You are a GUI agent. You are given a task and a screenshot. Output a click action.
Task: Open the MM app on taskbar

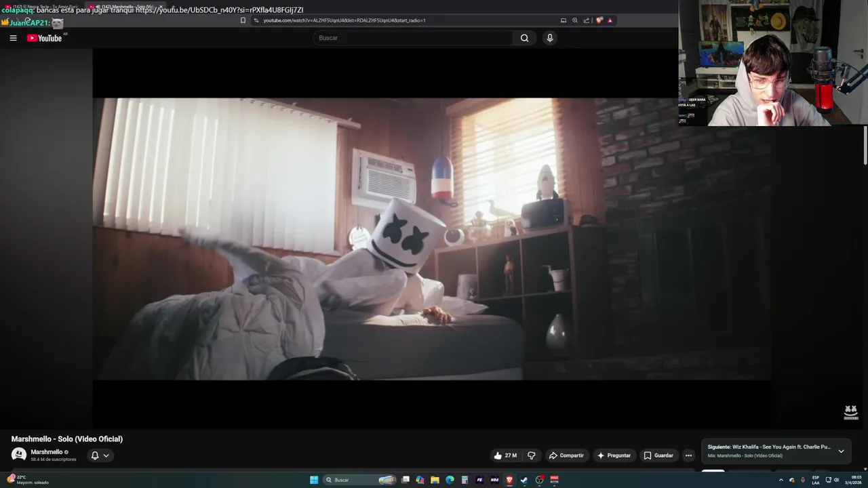(494, 480)
